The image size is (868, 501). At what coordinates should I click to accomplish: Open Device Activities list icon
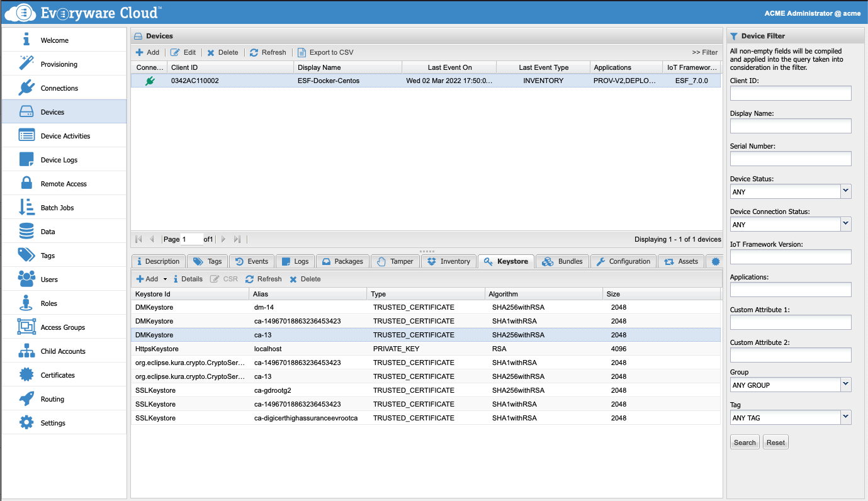(x=26, y=135)
